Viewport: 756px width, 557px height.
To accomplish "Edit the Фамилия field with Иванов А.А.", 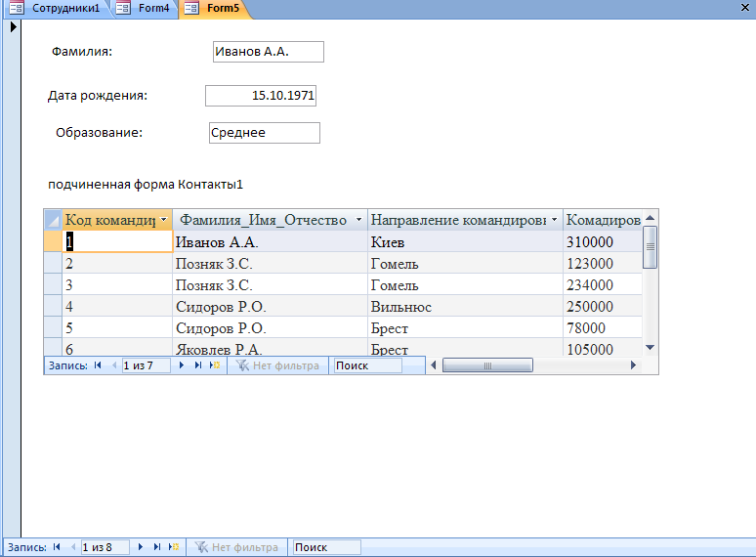I will coord(268,52).
